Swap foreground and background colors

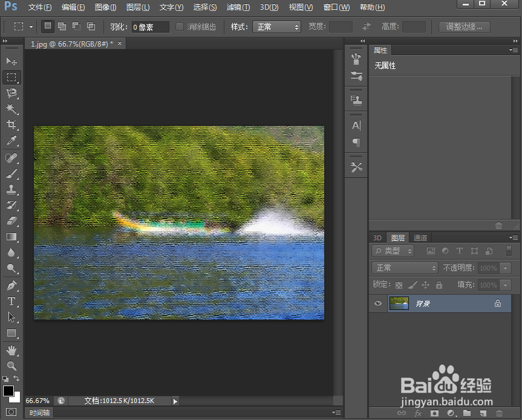pyautogui.click(x=16, y=378)
